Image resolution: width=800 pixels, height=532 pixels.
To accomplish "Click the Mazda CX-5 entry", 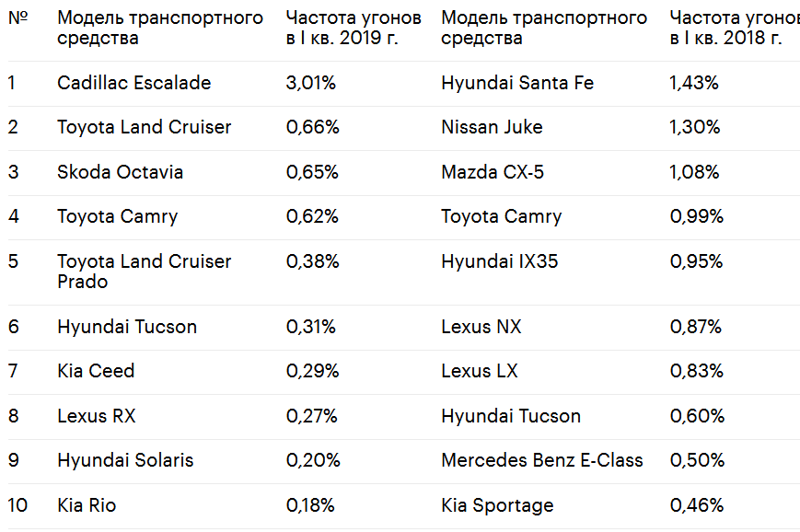I will coord(493,172).
